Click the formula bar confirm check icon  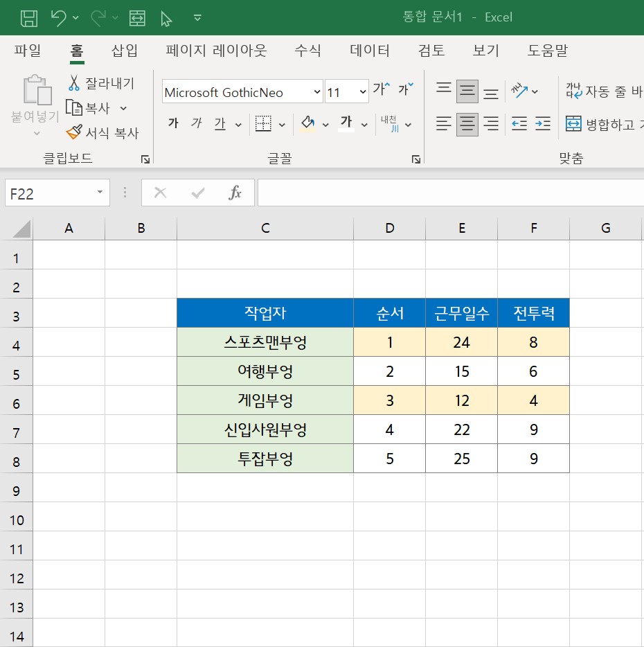pyautogui.click(x=198, y=193)
